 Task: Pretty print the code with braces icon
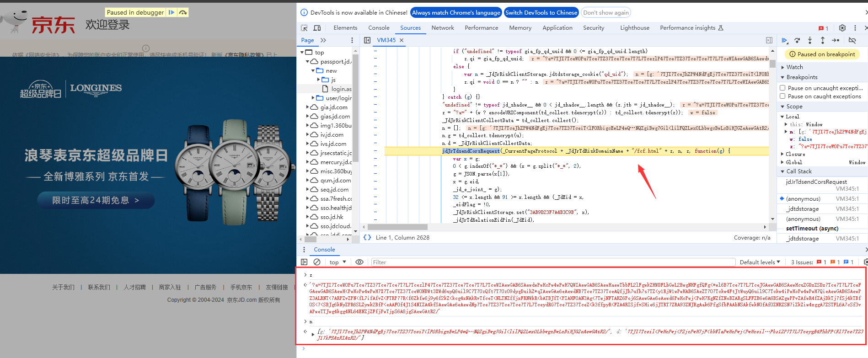click(x=367, y=237)
